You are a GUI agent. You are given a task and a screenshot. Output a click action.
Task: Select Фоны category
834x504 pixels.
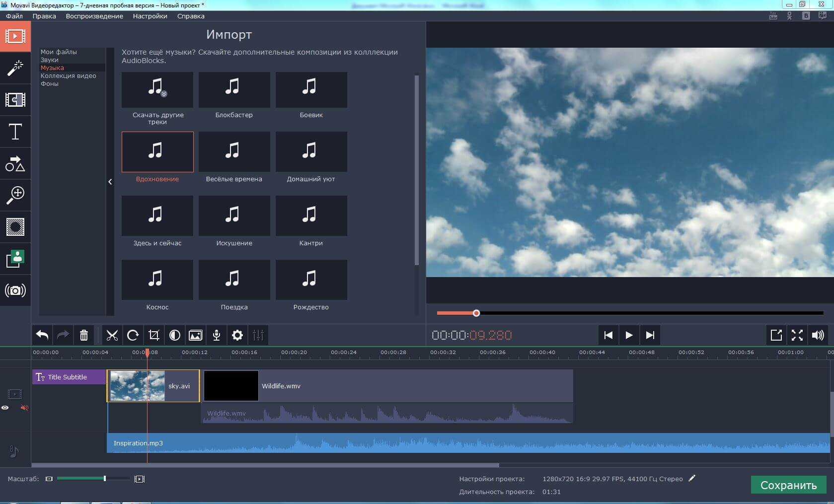(x=50, y=83)
